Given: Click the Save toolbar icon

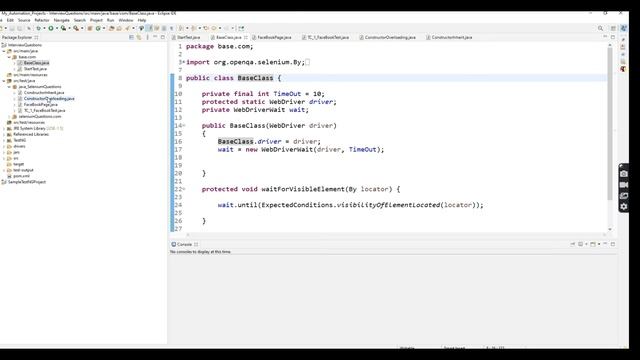Looking at the screenshot, I should [x=11, y=28].
